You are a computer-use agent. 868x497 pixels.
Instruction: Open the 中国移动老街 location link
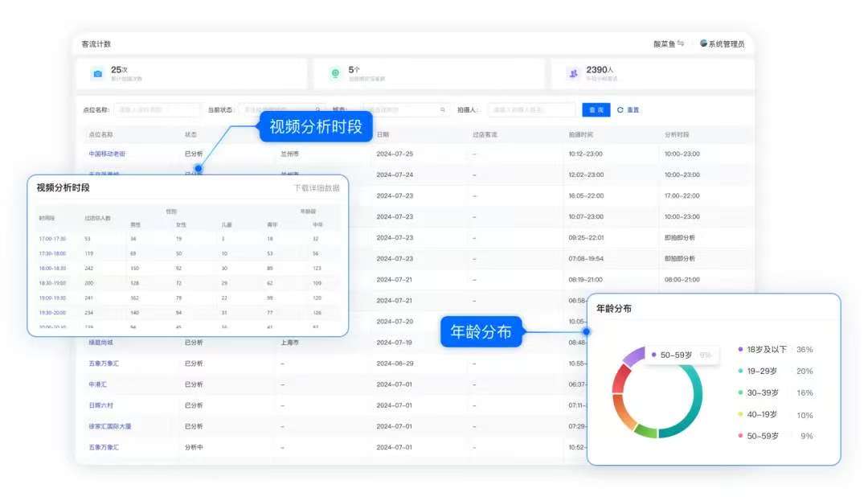[x=107, y=154]
